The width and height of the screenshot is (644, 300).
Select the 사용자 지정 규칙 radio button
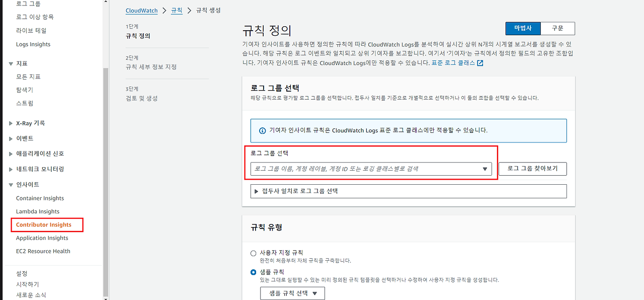pos(254,252)
